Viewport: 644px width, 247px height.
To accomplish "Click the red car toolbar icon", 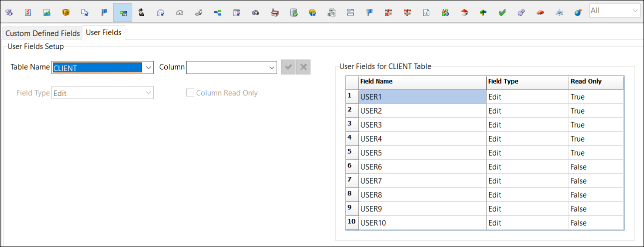I will click(540, 12).
